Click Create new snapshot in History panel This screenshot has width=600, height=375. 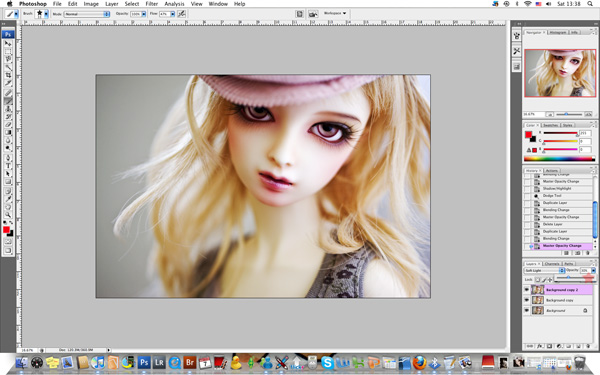[x=577, y=253]
